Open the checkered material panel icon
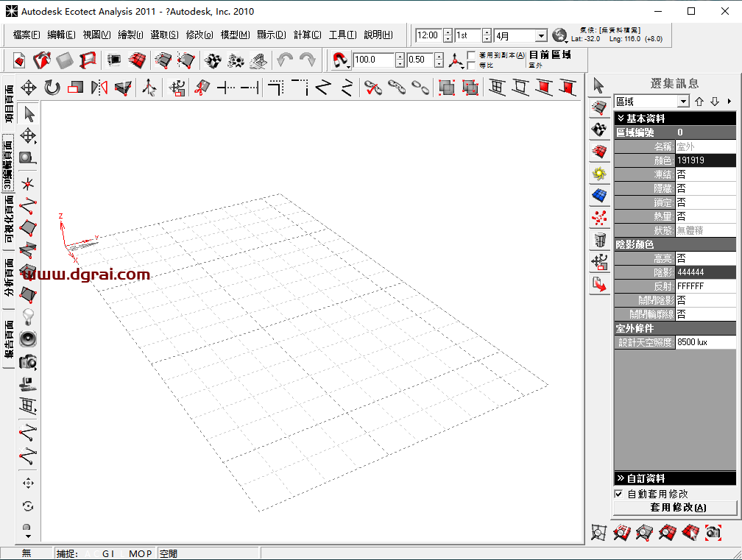 tap(599, 130)
